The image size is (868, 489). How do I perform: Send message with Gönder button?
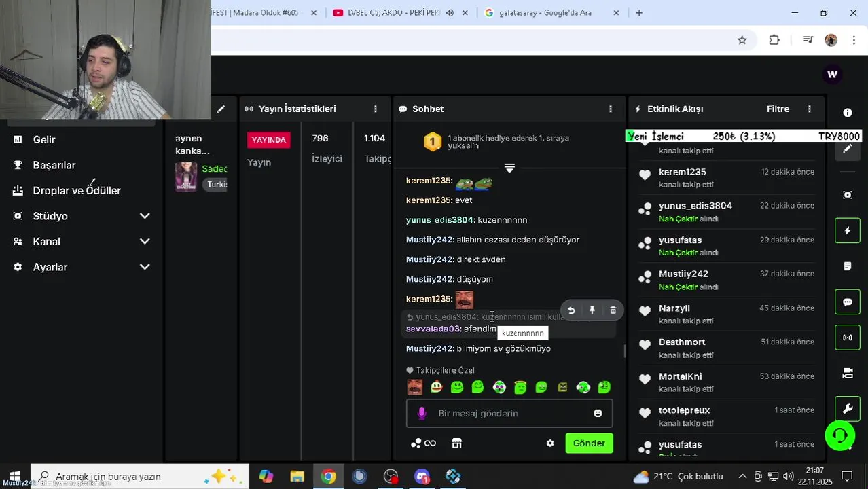pos(589,443)
